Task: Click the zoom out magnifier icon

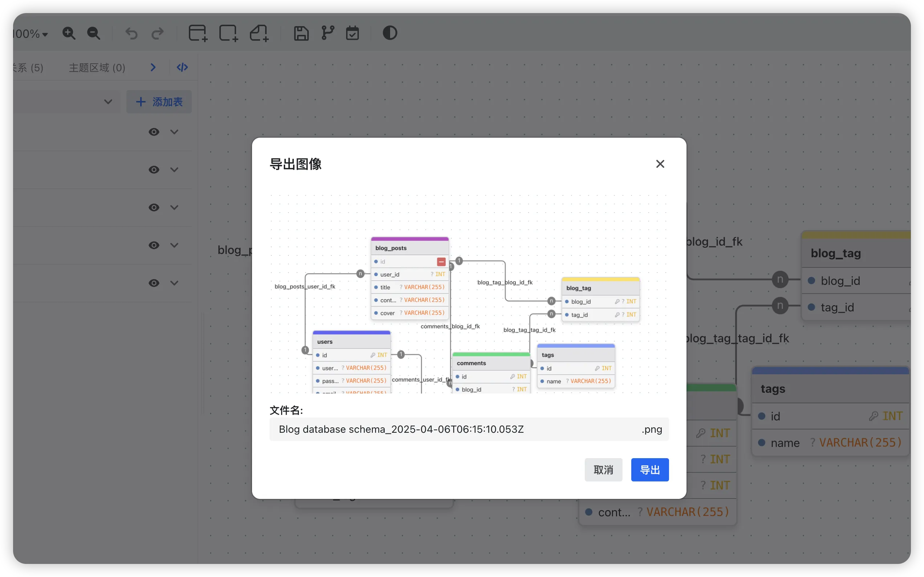Action: click(x=93, y=33)
